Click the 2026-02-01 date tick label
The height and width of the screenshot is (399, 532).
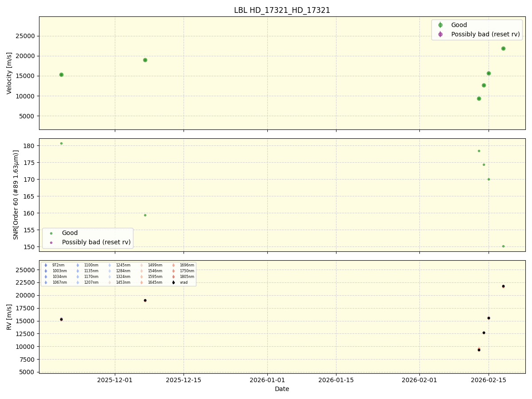tap(419, 380)
